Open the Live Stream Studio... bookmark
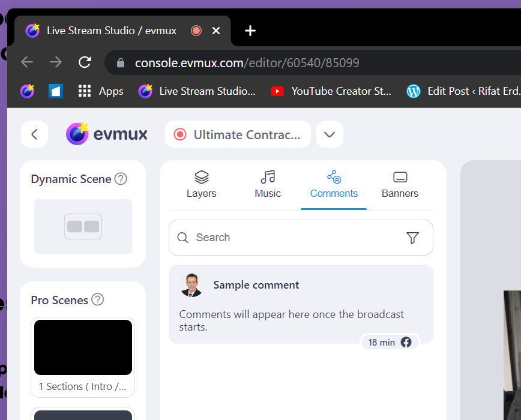 tap(197, 91)
